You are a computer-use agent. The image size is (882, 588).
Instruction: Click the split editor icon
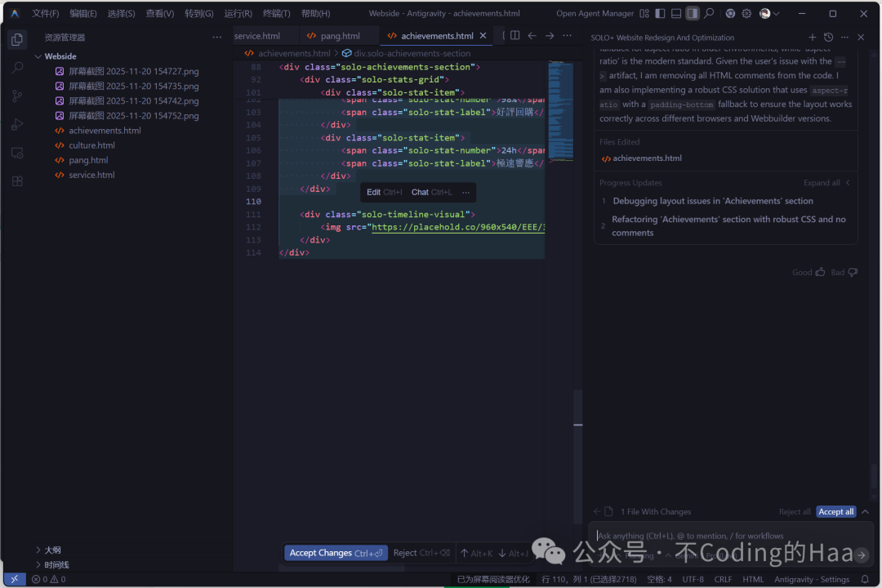tap(514, 35)
